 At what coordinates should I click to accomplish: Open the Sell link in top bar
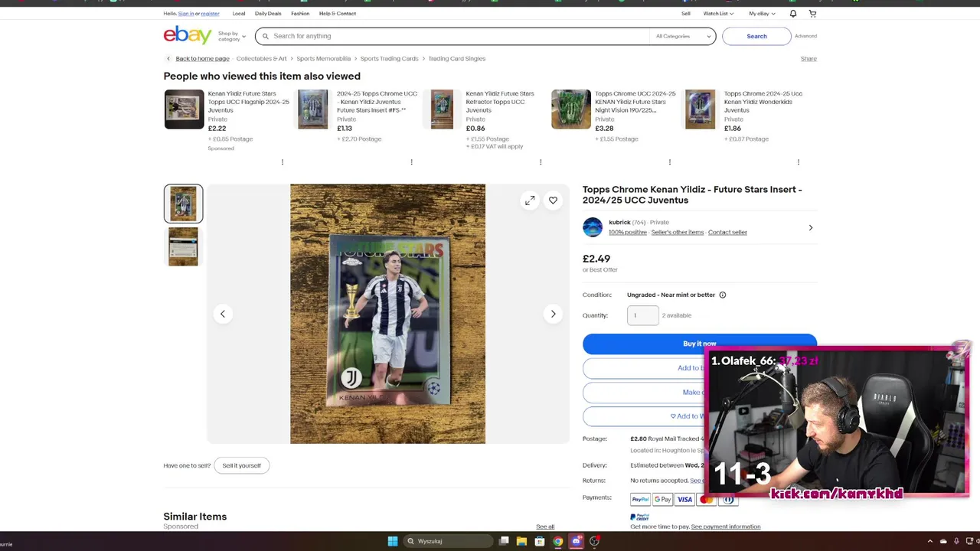(686, 13)
